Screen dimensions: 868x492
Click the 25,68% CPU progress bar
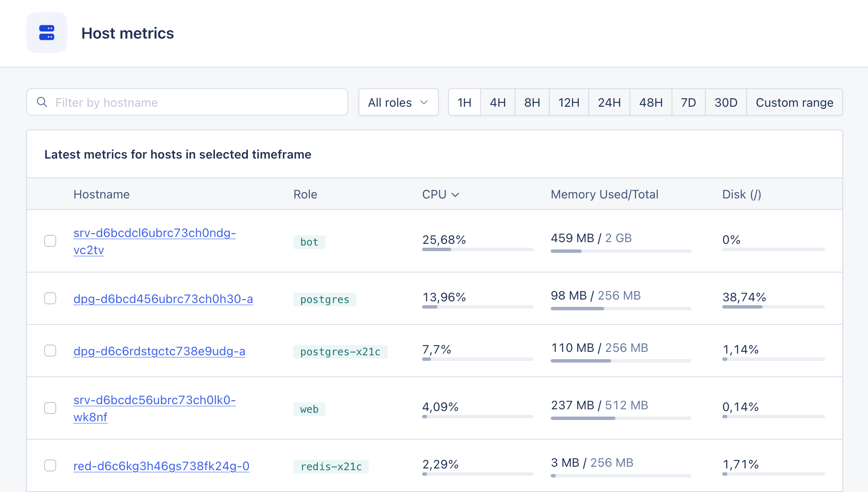tap(478, 249)
